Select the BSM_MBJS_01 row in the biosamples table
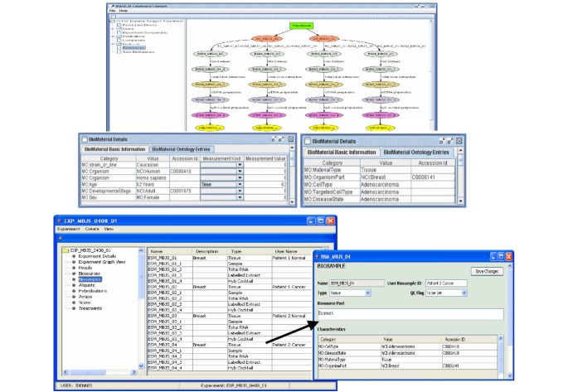The width and height of the screenshot is (568, 392). coord(230,258)
